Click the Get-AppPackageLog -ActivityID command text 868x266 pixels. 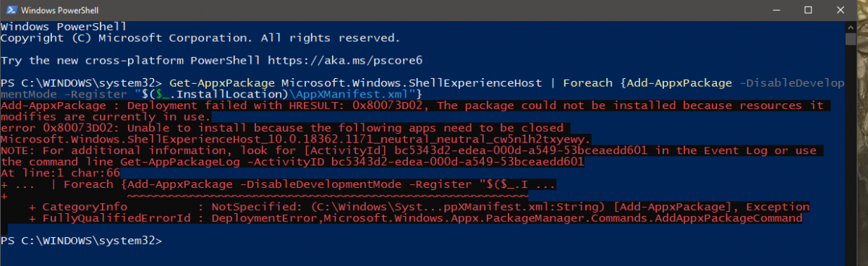(220, 162)
